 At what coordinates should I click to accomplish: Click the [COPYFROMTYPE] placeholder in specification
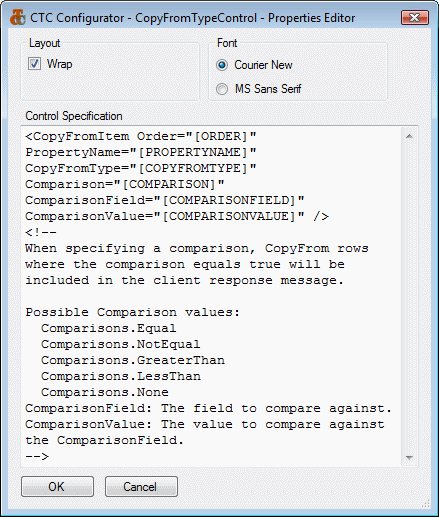[193, 168]
